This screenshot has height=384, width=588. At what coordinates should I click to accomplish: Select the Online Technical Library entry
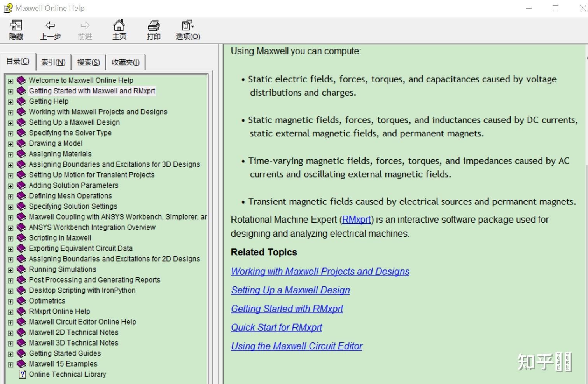(x=67, y=374)
